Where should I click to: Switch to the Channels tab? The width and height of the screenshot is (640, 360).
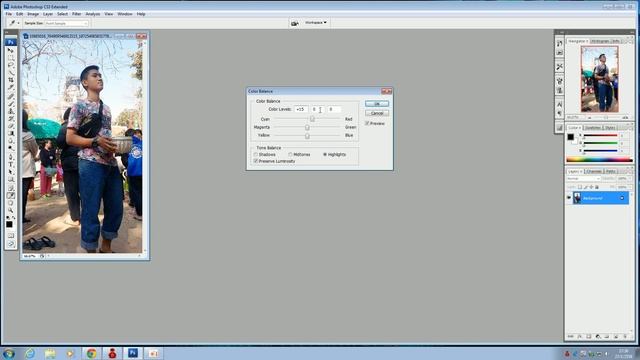click(594, 171)
